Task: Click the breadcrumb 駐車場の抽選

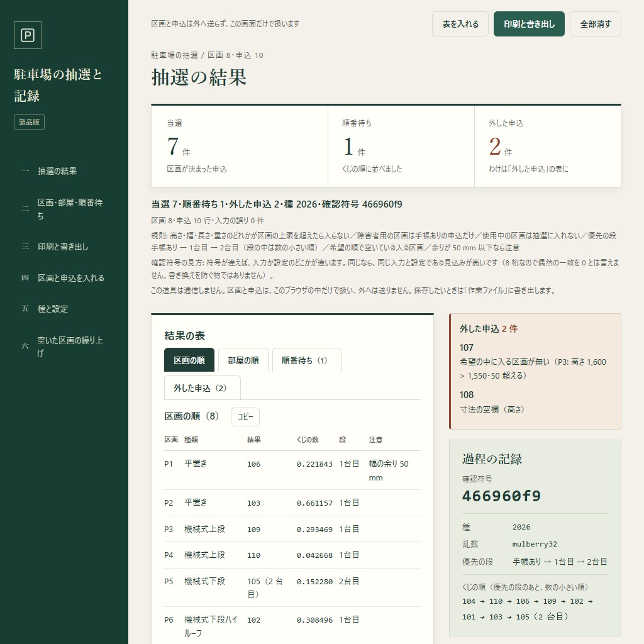Action: coord(175,55)
